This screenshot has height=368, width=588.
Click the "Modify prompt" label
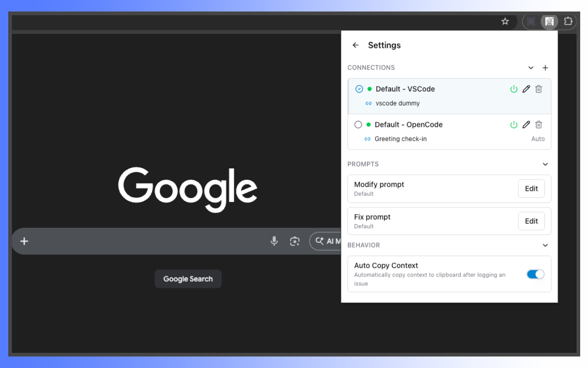(x=379, y=184)
